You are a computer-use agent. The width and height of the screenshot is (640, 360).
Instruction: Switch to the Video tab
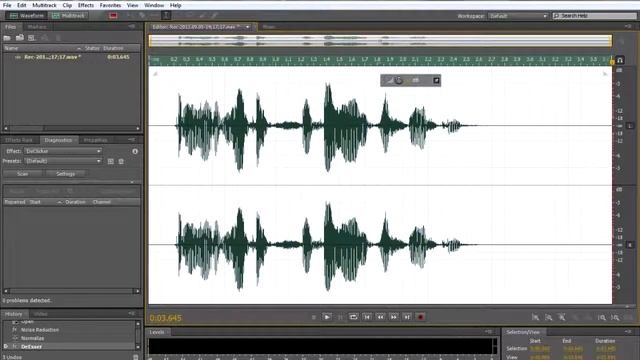click(40, 314)
